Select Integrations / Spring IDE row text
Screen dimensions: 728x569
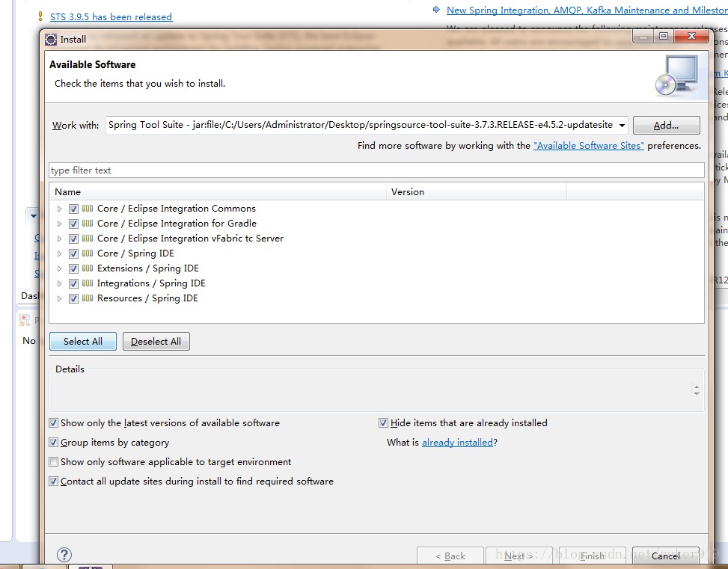151,283
